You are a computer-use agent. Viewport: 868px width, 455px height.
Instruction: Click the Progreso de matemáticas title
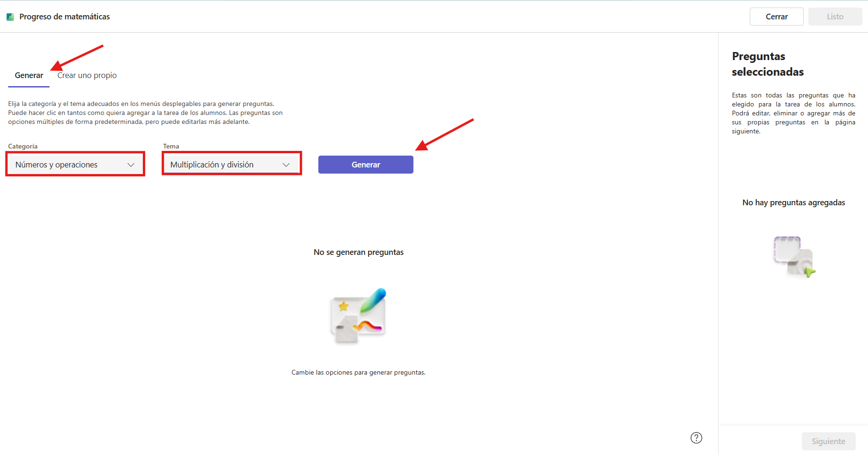click(64, 17)
